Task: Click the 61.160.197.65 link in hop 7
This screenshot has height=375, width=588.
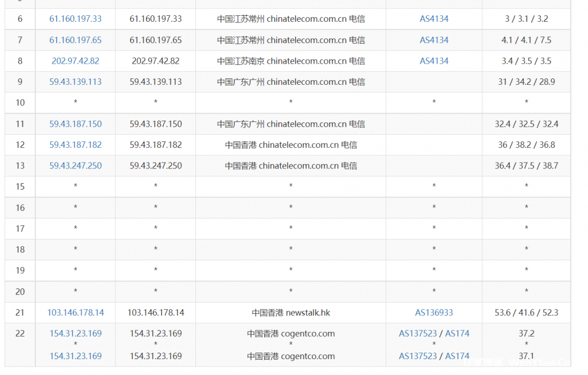Action: tap(75, 39)
